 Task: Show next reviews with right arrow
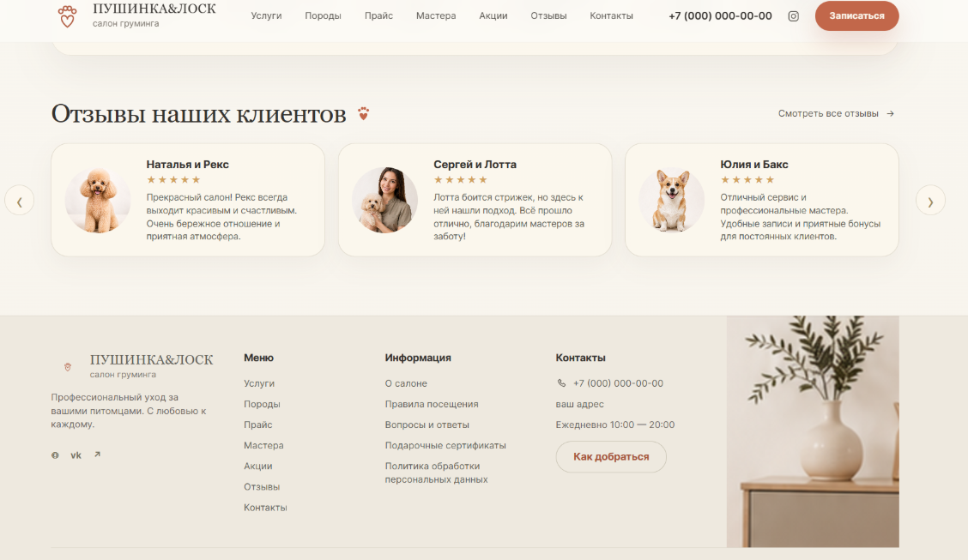pos(930,201)
